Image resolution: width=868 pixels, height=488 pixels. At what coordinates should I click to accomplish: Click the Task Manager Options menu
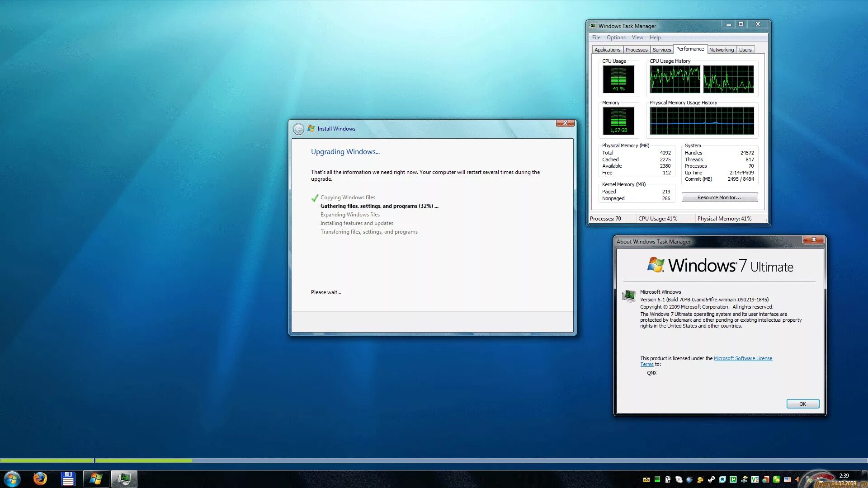click(616, 37)
